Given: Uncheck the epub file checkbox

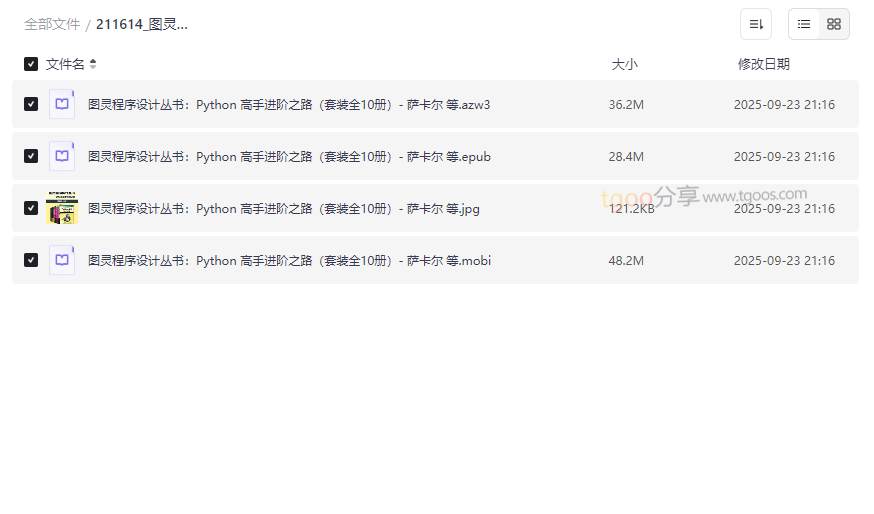Looking at the screenshot, I should point(31,156).
